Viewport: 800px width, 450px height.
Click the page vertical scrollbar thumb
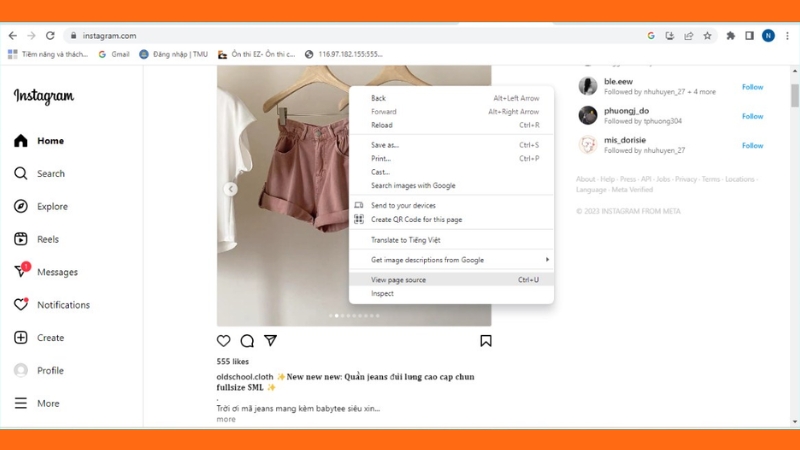(795, 95)
